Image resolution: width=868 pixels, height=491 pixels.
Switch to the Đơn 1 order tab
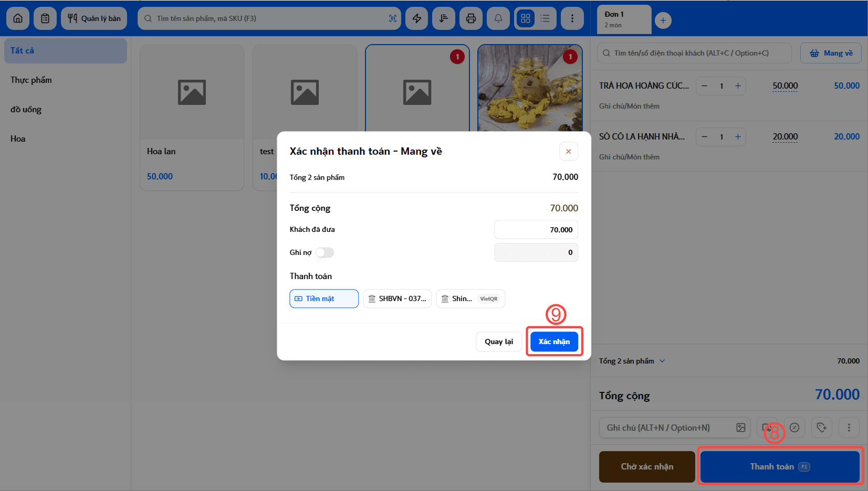(624, 19)
